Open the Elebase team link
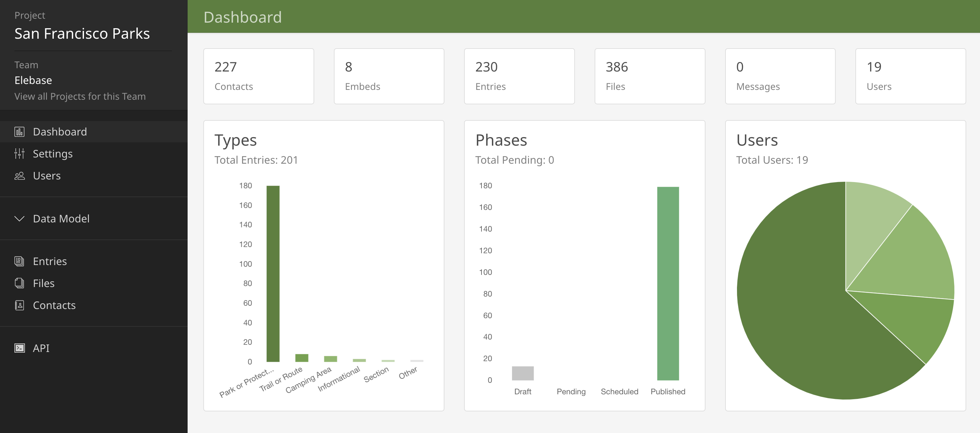 coord(33,80)
